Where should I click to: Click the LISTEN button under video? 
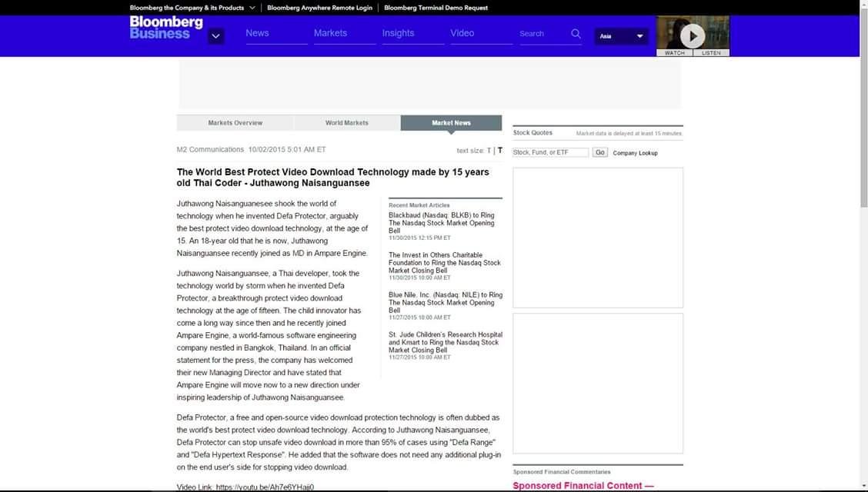(711, 53)
